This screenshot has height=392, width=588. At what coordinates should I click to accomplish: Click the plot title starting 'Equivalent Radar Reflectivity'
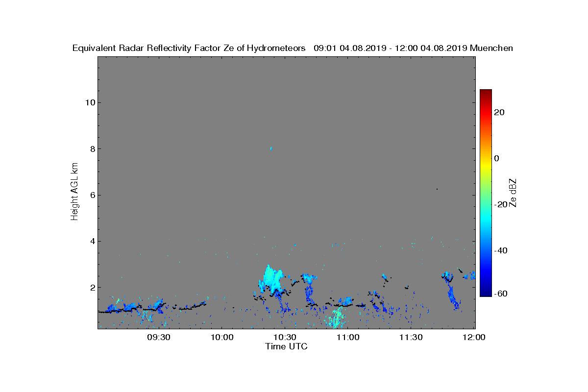pos(293,48)
